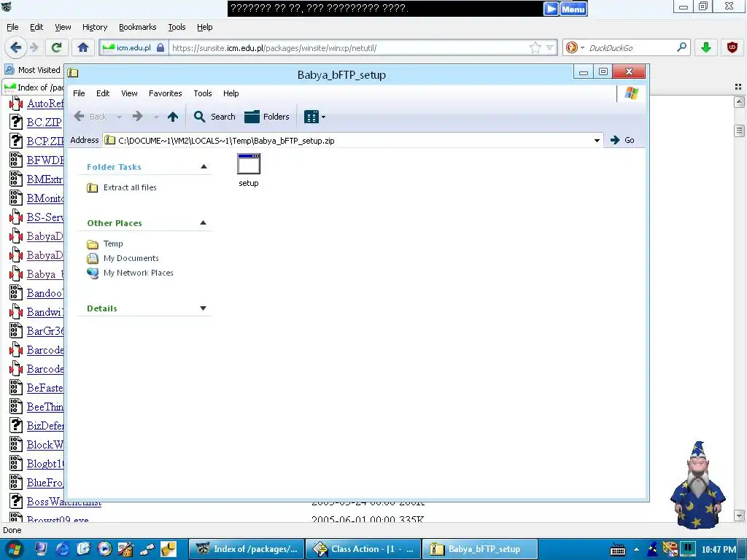Viewport: 747px width, 560px height.
Task: Open the DuckDuckGo search engine dropdown
Action: pyautogui.click(x=574, y=47)
